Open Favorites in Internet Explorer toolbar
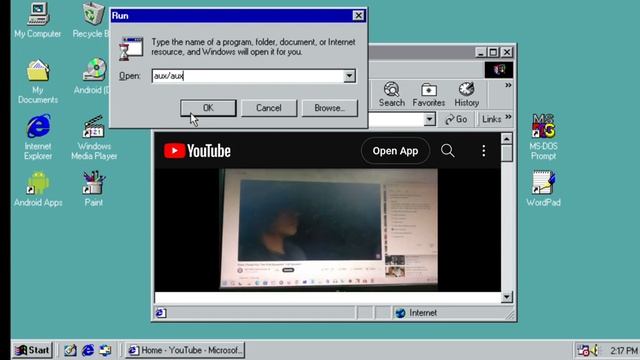 point(429,95)
